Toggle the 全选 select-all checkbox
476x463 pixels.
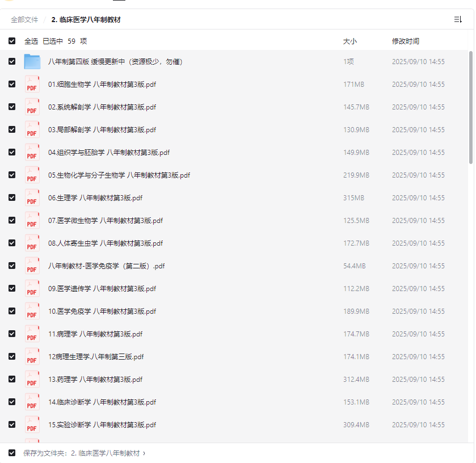click(12, 41)
